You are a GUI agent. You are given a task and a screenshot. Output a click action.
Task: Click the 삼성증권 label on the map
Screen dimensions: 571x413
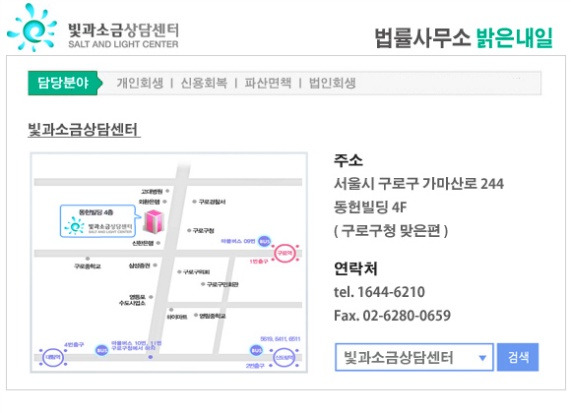139,266
